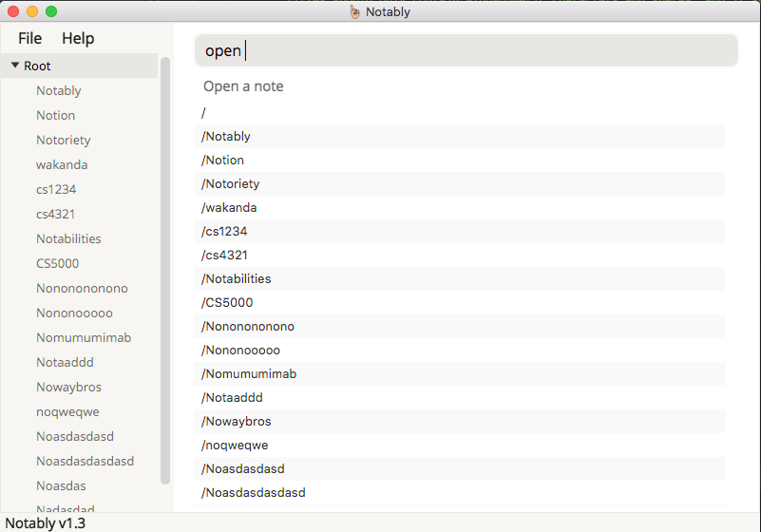Click the Notably v1.3 status bar text
Image resolution: width=761 pixels, height=532 pixels.
pyautogui.click(x=46, y=523)
